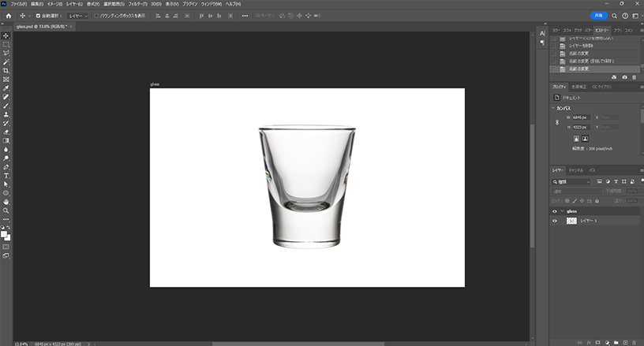Screen dimensions: 644x346
Task: Click the search magnifier icon at top right
Action: (614, 15)
